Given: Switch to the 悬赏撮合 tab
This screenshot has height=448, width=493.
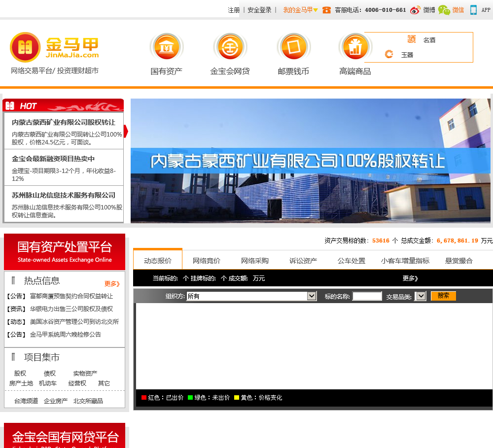Looking at the screenshot, I should (458, 261).
